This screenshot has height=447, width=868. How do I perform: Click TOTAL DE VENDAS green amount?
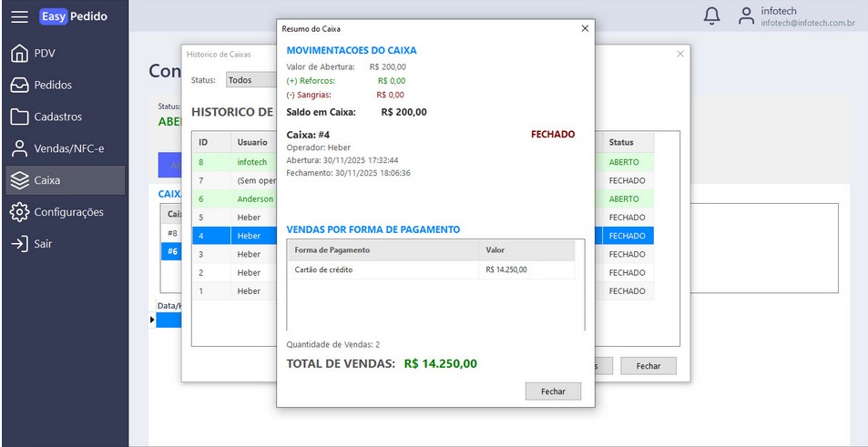tap(440, 363)
